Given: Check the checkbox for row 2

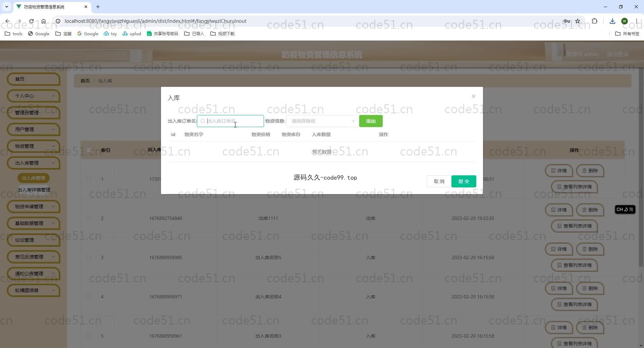Looking at the screenshot, I should 89,218.
